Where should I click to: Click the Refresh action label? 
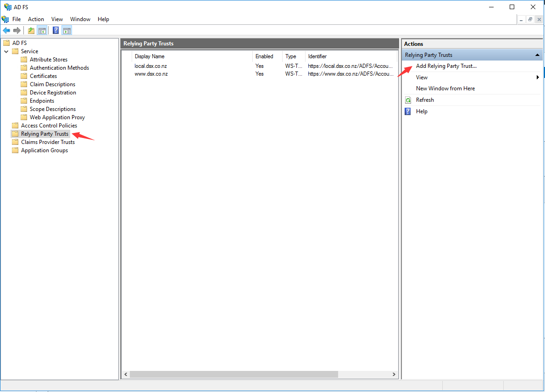[x=425, y=100]
